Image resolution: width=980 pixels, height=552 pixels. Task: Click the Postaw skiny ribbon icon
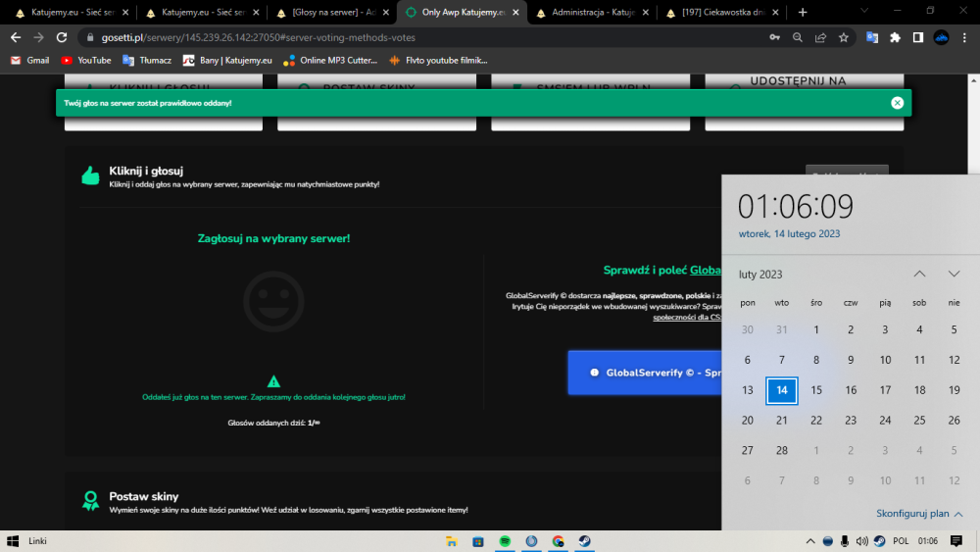click(x=90, y=501)
